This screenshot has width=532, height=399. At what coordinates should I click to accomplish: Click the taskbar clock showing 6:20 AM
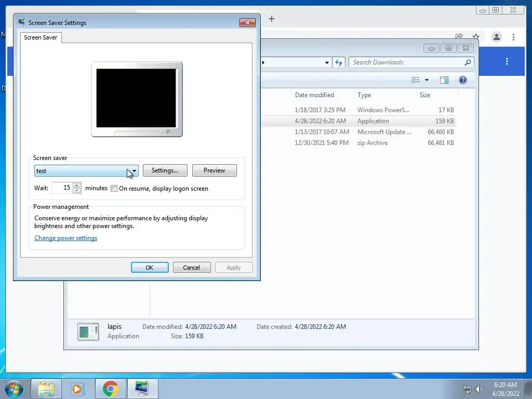tap(506, 389)
